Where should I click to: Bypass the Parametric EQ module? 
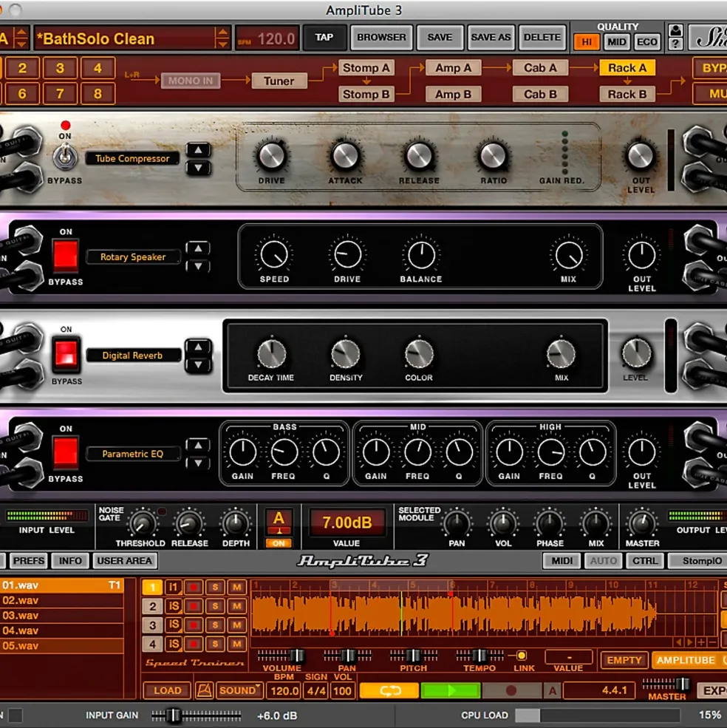coord(66,452)
